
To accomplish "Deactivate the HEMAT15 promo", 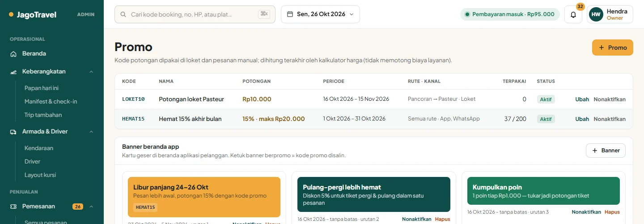I will click(610, 119).
